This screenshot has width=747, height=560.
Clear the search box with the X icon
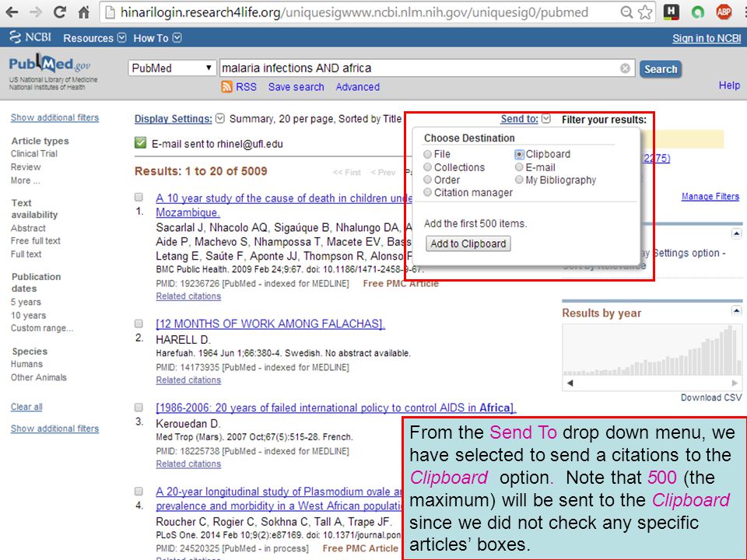pyautogui.click(x=625, y=68)
